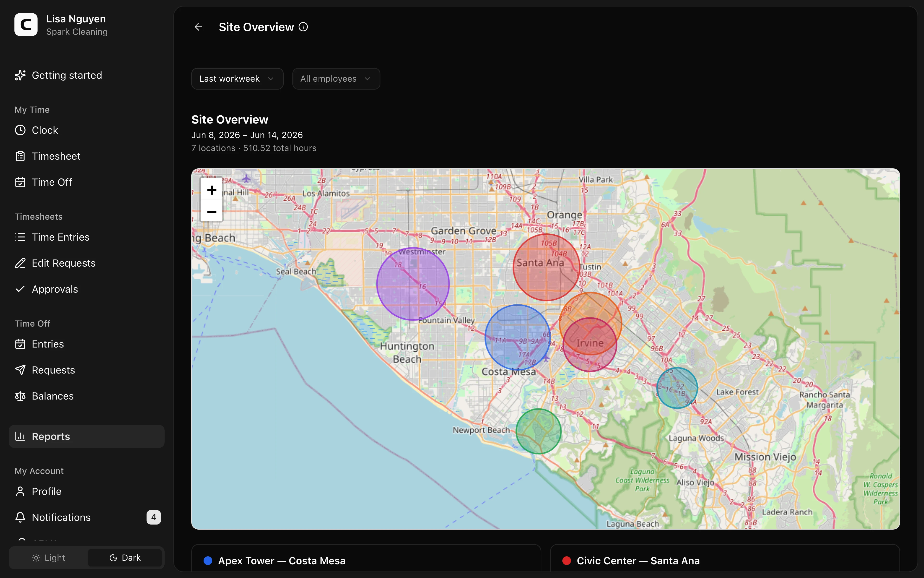Open Apex Tower — Costa Mesa card
Screen dimensions: 924x578
pyautogui.click(x=366, y=558)
